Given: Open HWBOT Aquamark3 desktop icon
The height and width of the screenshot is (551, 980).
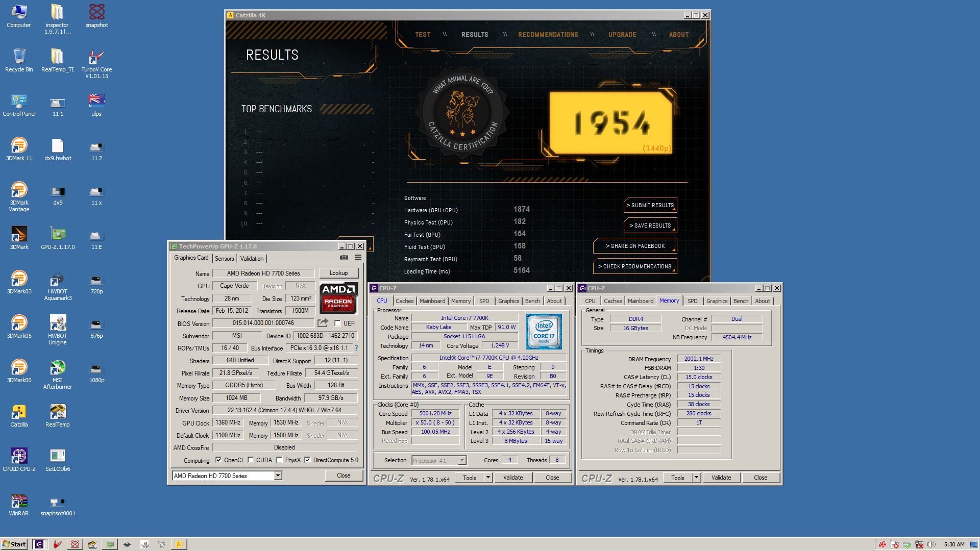Looking at the screenshot, I should [x=58, y=285].
